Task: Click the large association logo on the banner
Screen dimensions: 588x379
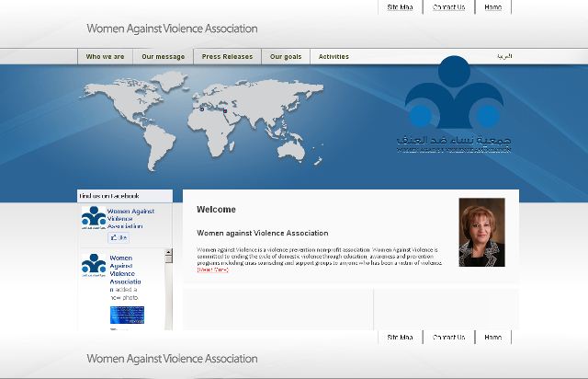Action: point(454,104)
